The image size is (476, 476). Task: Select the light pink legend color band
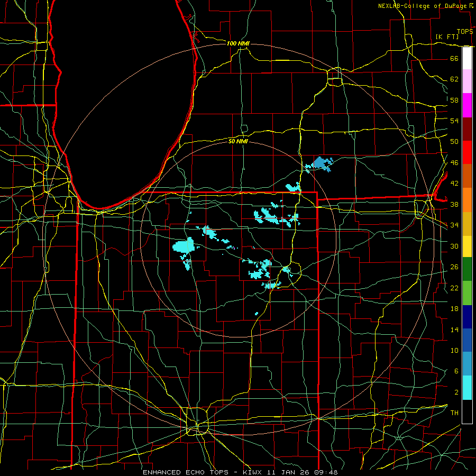click(x=467, y=81)
